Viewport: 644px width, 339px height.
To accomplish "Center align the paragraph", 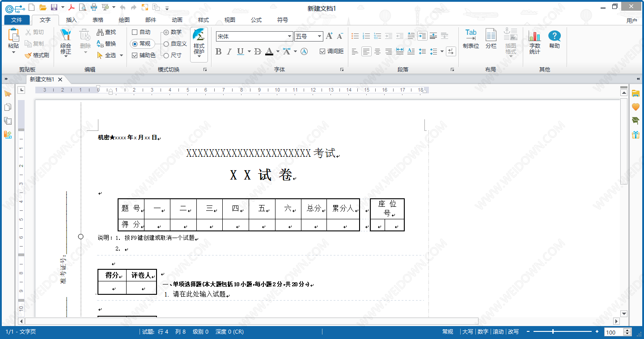I will click(x=377, y=52).
